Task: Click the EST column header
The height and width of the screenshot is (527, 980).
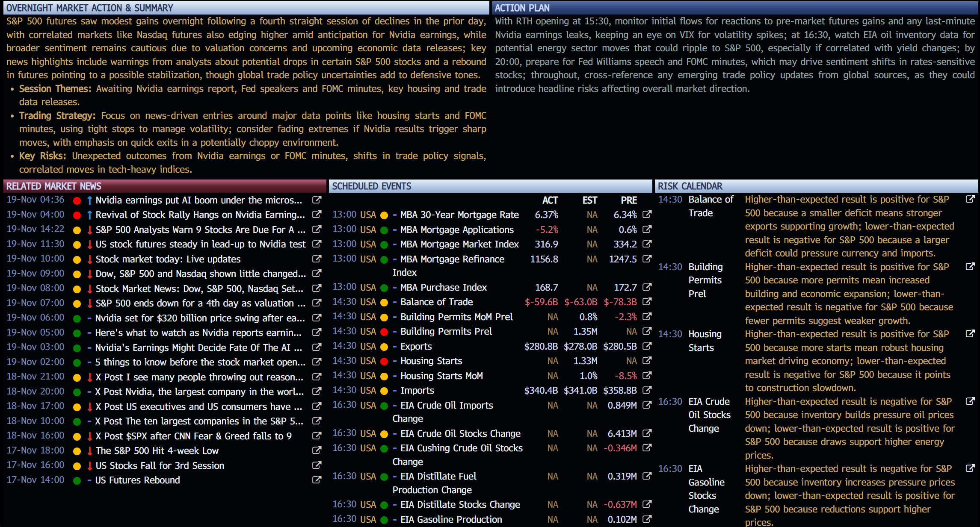Action: [589, 200]
